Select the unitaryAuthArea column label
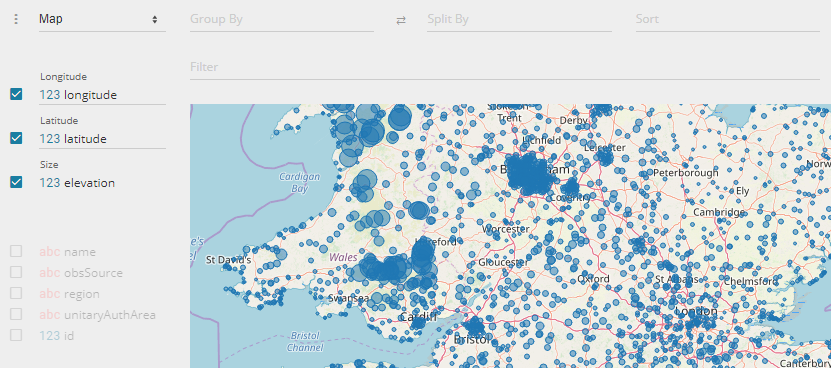Screen dimensions: 831x368 click(x=110, y=315)
